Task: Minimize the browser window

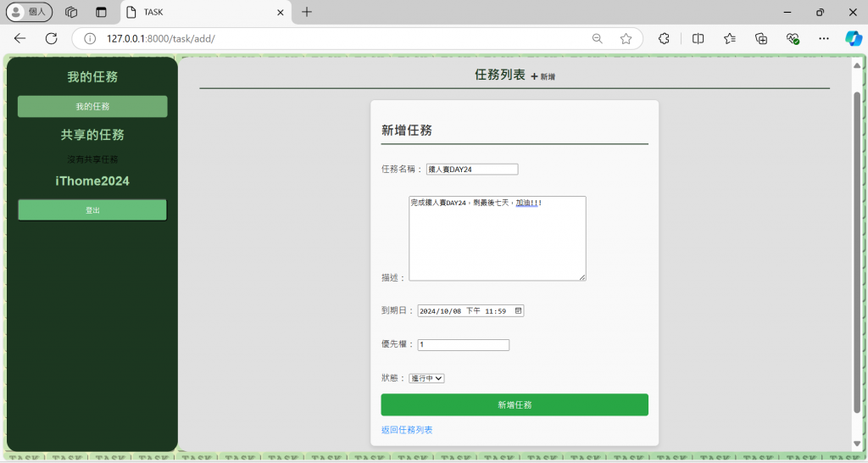Action: click(x=787, y=12)
